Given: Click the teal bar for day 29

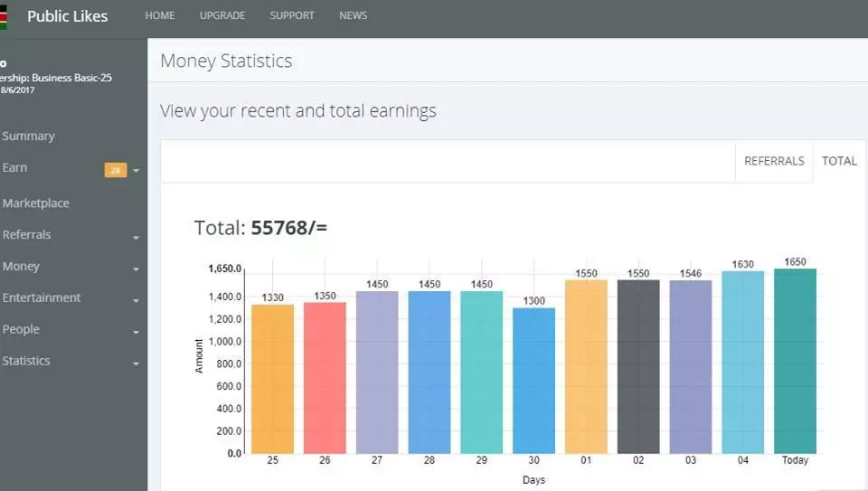Looking at the screenshot, I should tap(482, 372).
